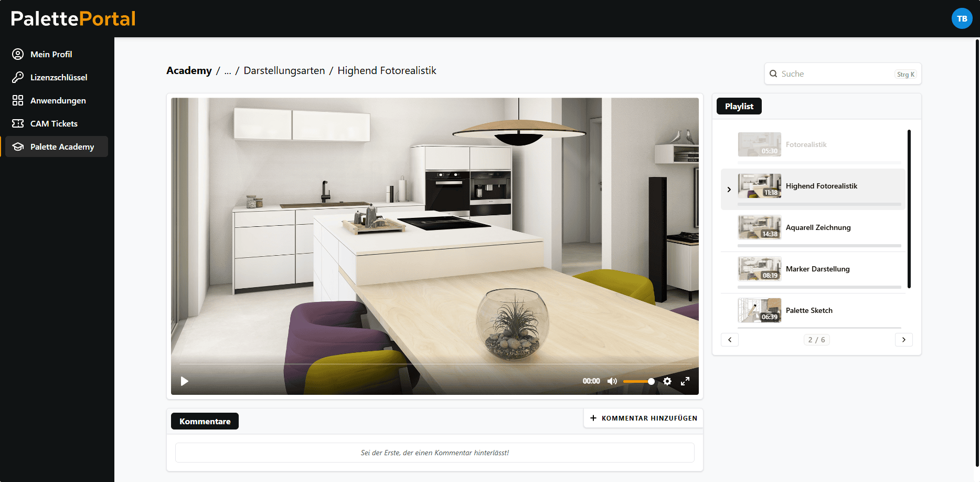Mute the video volume speaker icon
The height and width of the screenshot is (482, 980).
612,381
